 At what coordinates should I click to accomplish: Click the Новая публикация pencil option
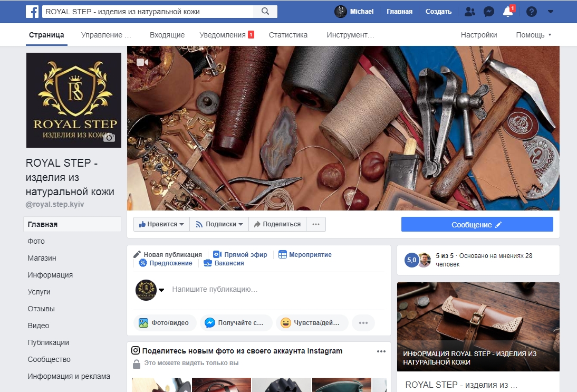tap(167, 254)
